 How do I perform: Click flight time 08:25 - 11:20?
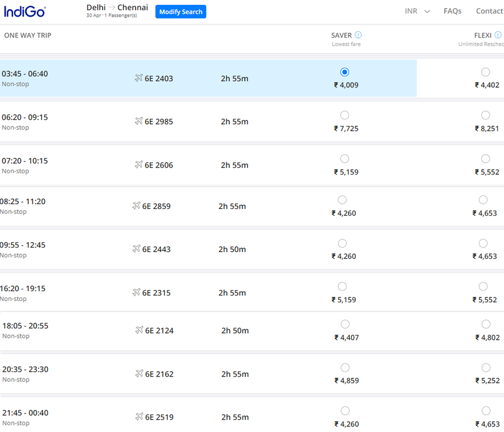[23, 202]
